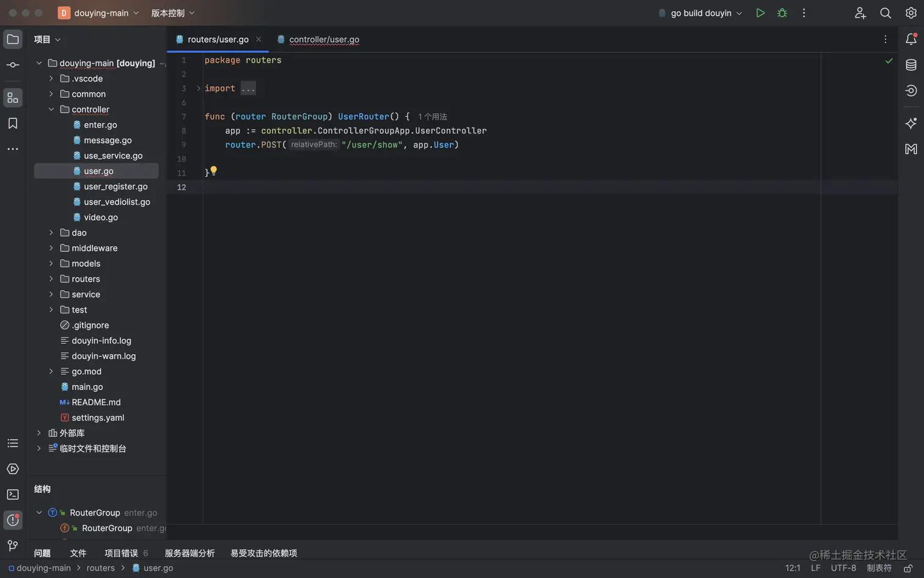This screenshot has width=924, height=578.
Task: Open the Structure tool window icon
Action: point(13,98)
